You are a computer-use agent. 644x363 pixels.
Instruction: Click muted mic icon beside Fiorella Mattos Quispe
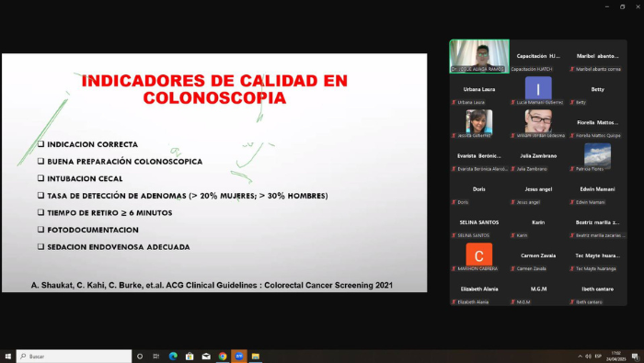[x=571, y=136]
